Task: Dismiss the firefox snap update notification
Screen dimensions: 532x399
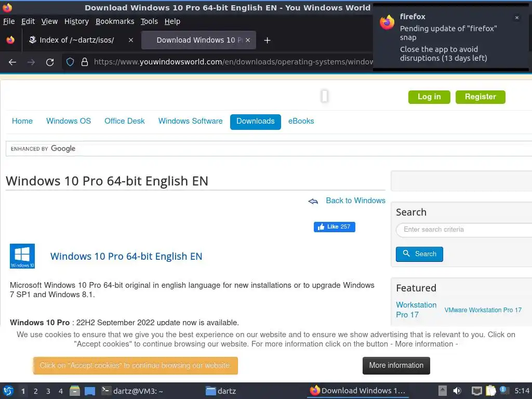Action: [x=517, y=18]
